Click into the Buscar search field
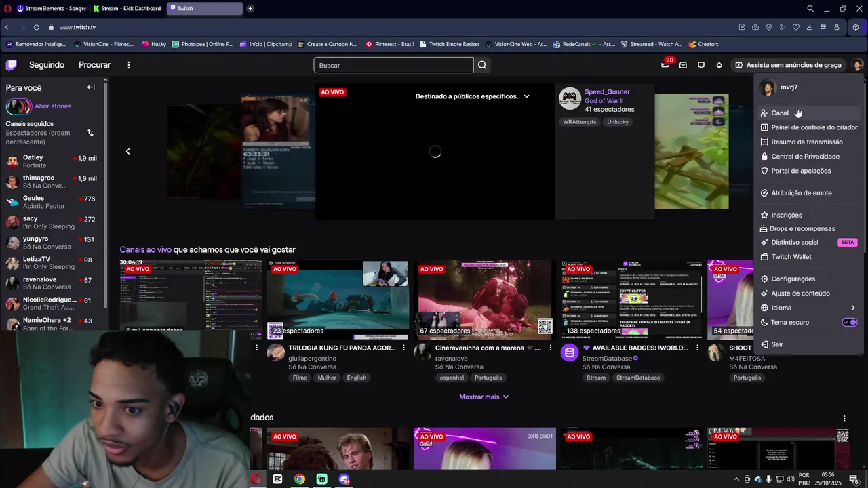The height and width of the screenshot is (488, 868). (393, 65)
